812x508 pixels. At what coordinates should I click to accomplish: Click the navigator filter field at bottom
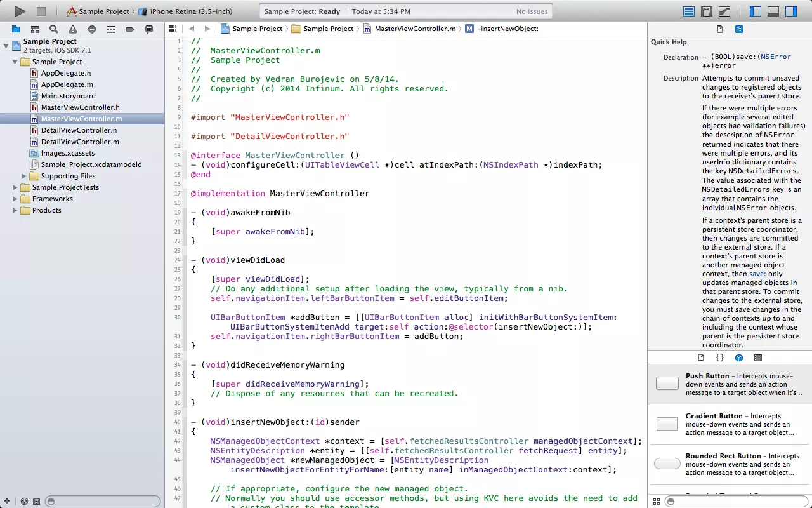tap(103, 501)
